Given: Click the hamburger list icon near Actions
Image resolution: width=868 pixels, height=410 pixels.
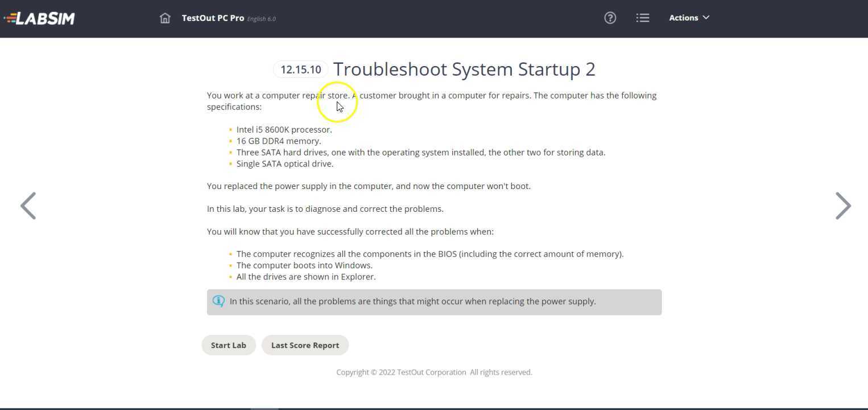Looking at the screenshot, I should click(642, 18).
